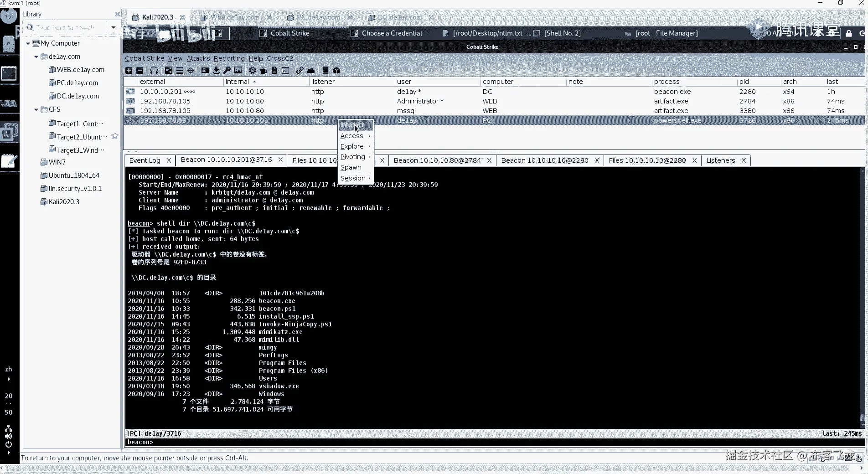Close the Beacon 10.10.10.201@3716 tab
This screenshot has height=474, width=868.
coord(280,160)
